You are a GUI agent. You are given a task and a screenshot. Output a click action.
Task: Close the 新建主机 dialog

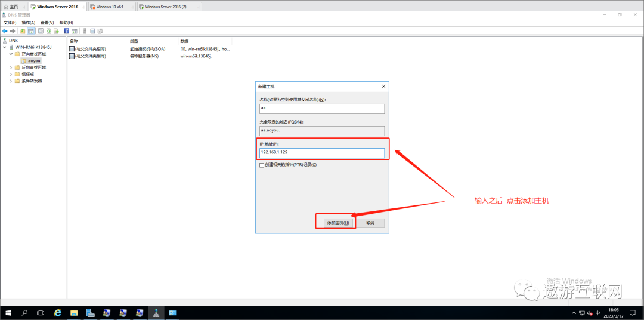[x=383, y=87]
